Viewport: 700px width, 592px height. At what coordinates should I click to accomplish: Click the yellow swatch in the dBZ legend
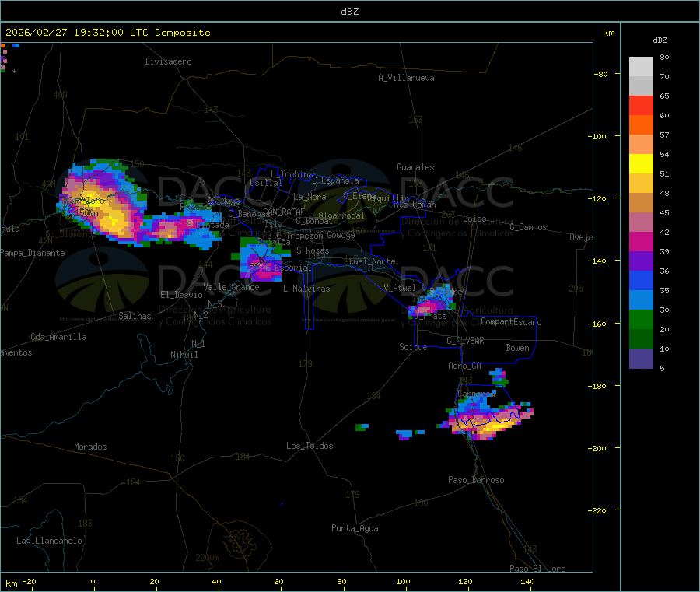click(x=641, y=164)
